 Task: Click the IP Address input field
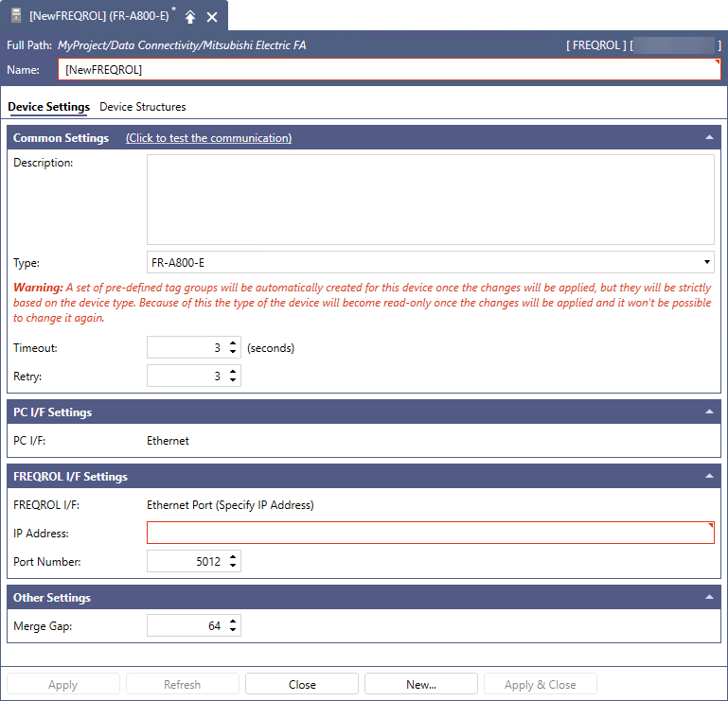[x=431, y=533]
